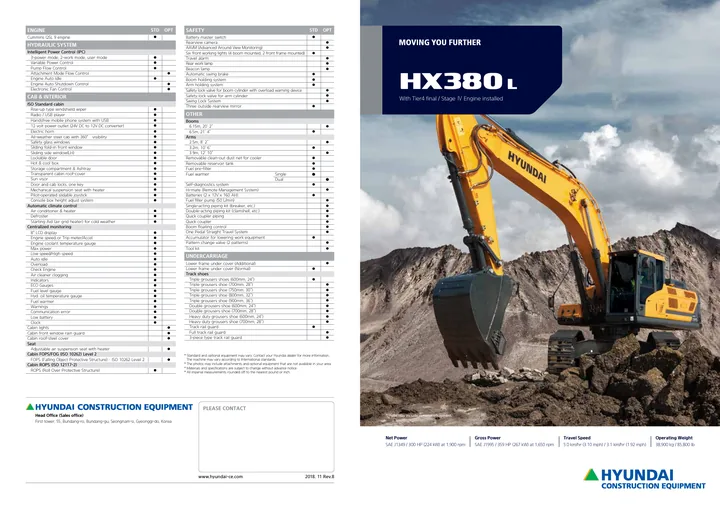Click the 'Centralized monitoring' subheading

[x=101, y=227]
